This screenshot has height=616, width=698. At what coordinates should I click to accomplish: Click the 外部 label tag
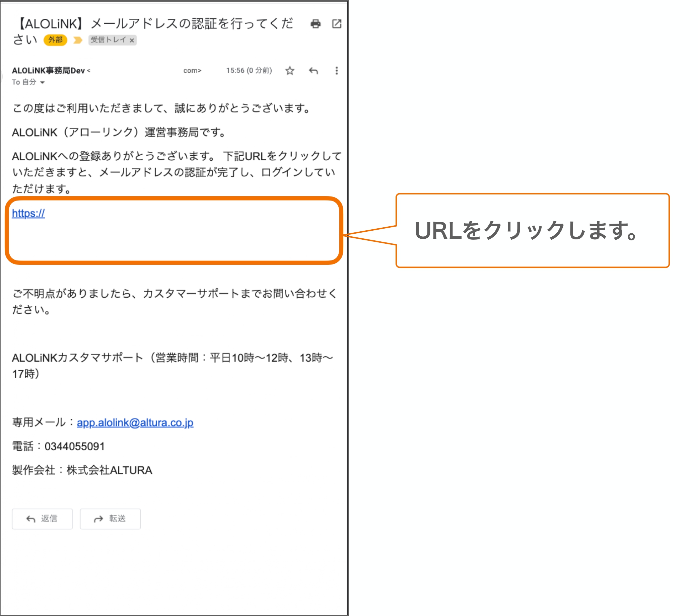click(55, 40)
